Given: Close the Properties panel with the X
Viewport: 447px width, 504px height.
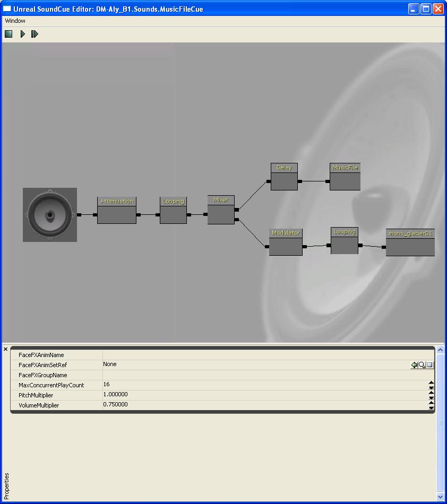Looking at the screenshot, I should point(6,349).
